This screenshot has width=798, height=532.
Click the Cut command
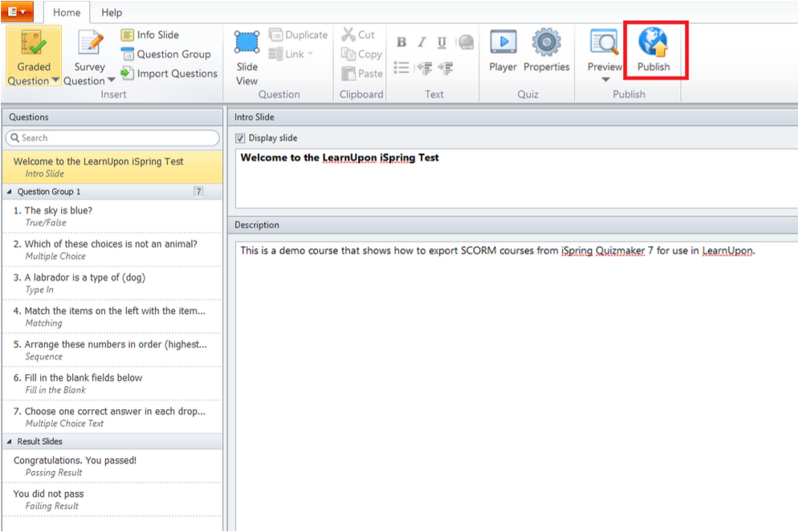358,35
